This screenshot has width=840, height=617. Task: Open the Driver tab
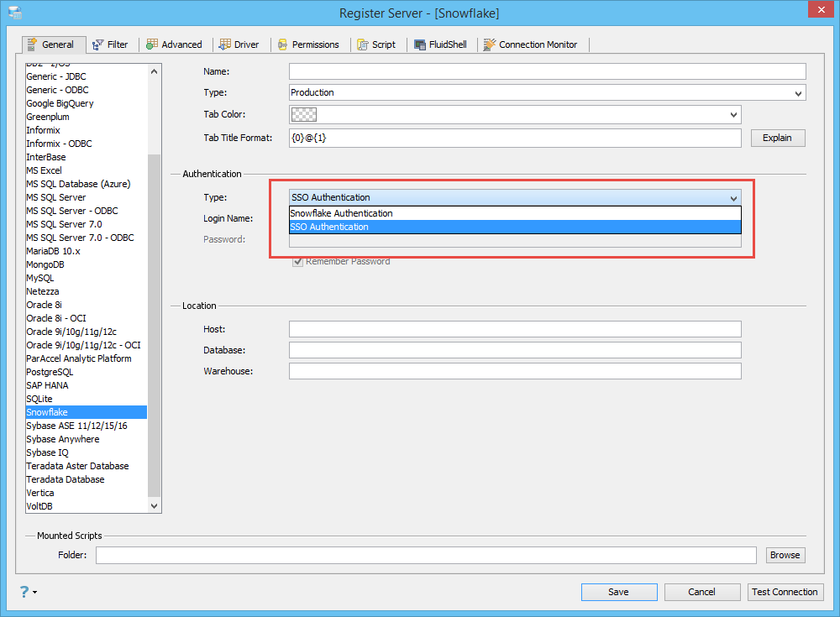tap(239, 45)
